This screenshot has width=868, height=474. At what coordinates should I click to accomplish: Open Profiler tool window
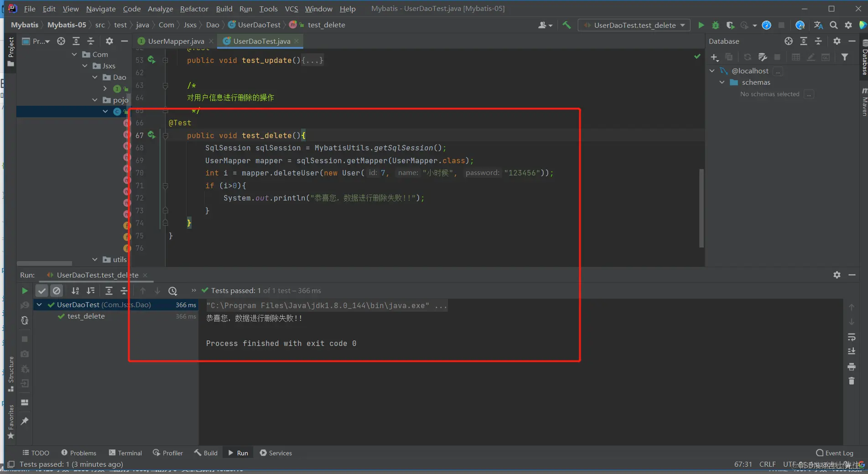click(168, 453)
